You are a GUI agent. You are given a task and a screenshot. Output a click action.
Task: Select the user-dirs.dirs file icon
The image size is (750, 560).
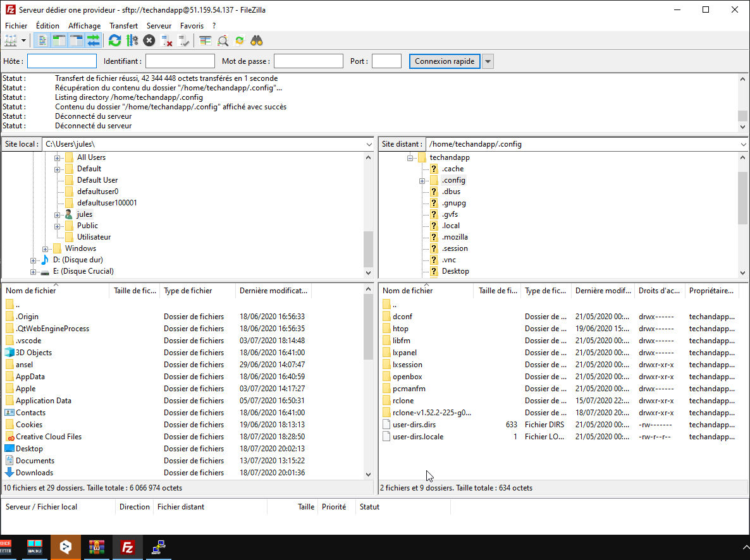[386, 425]
